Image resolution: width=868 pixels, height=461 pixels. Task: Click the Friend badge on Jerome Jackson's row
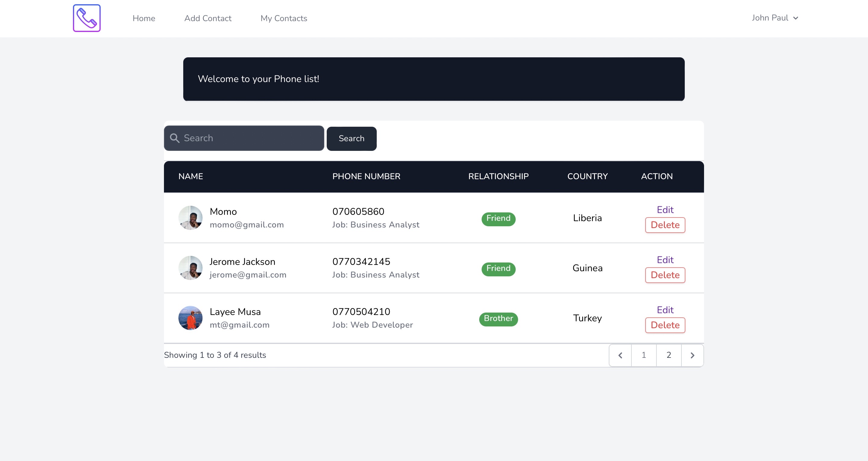tap(498, 269)
